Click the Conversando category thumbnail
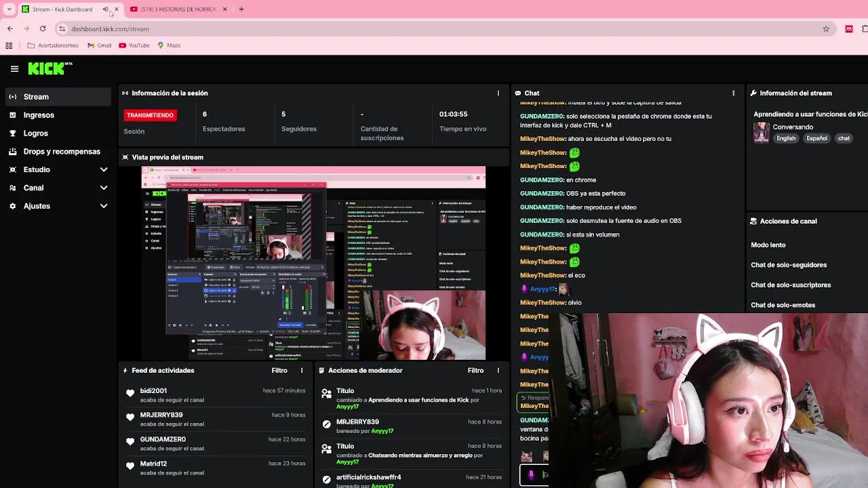This screenshot has width=868, height=488. tap(762, 132)
